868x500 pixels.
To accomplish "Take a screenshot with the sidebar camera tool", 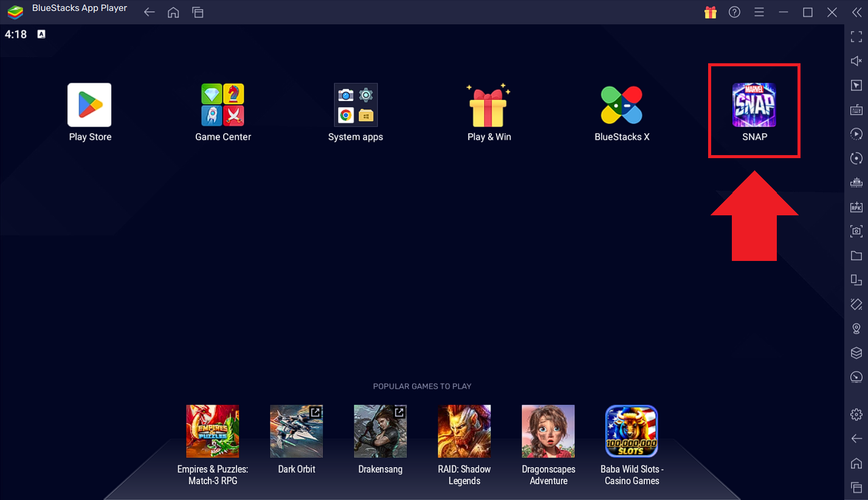I will point(856,231).
